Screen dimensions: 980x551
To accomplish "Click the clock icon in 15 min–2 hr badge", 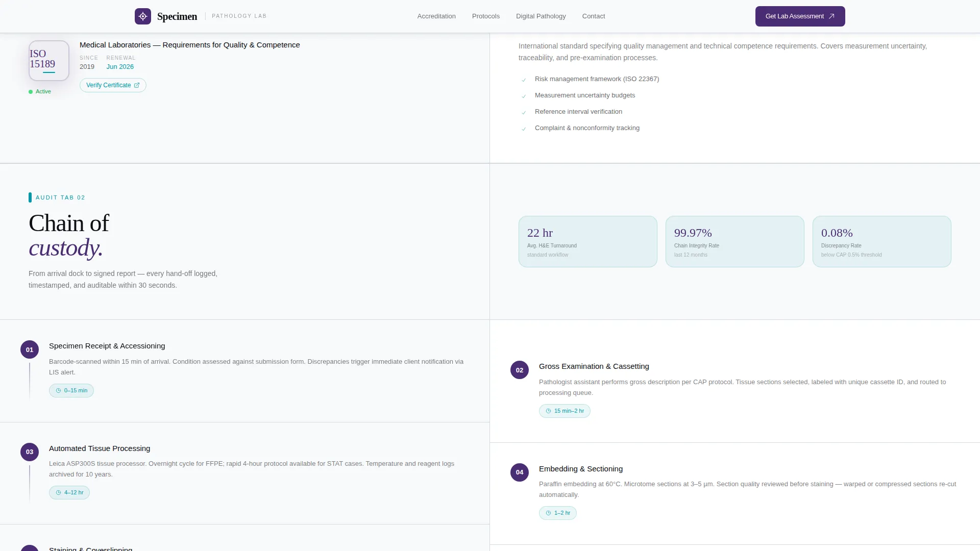I will 548,411.
